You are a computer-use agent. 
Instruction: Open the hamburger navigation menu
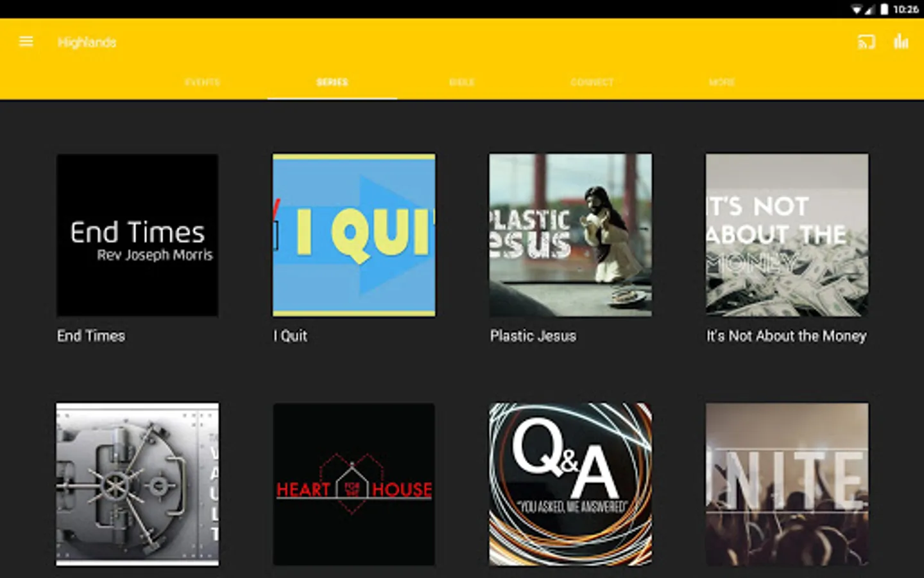click(26, 42)
